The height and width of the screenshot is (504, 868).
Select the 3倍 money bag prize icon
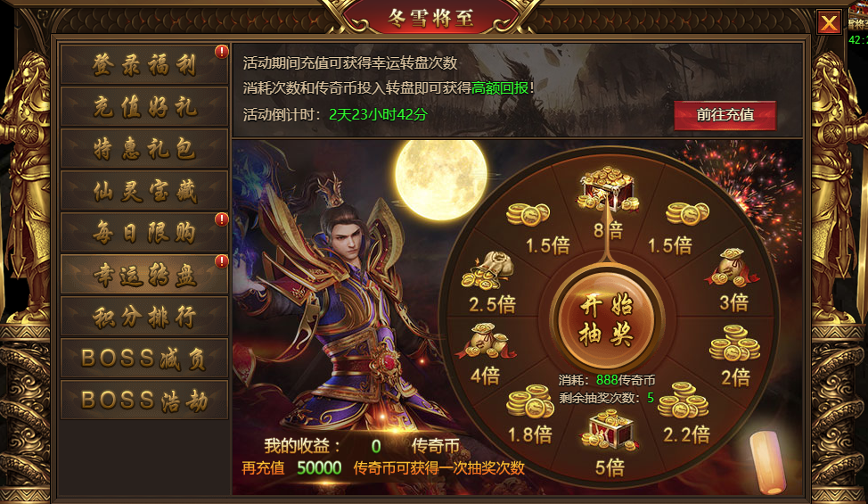pyautogui.click(x=732, y=268)
